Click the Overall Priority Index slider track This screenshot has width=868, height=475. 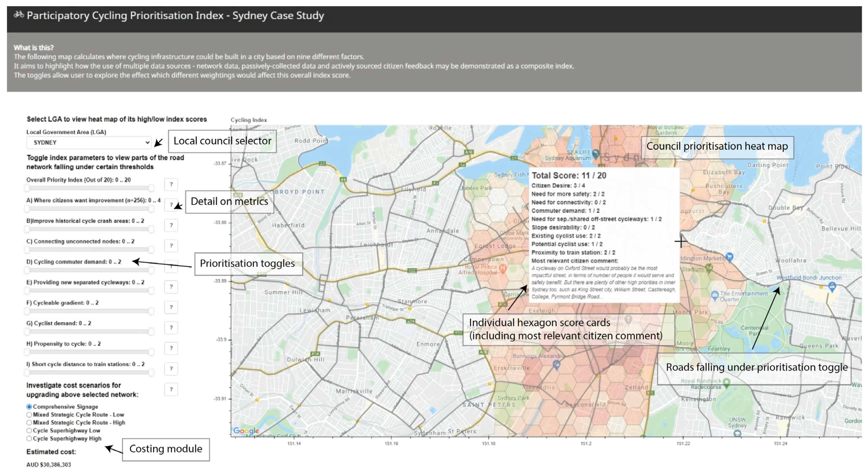(89, 188)
